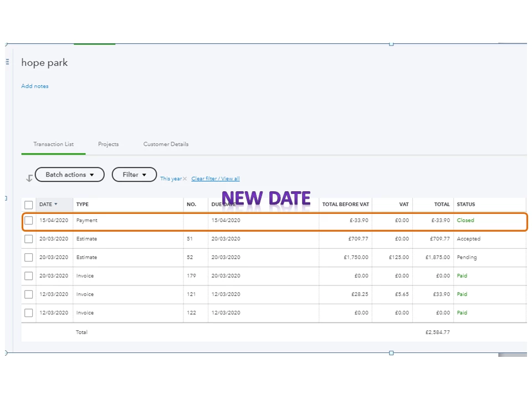Check the box next to Invoice 122
The height and width of the screenshot is (399, 532).
(x=28, y=313)
